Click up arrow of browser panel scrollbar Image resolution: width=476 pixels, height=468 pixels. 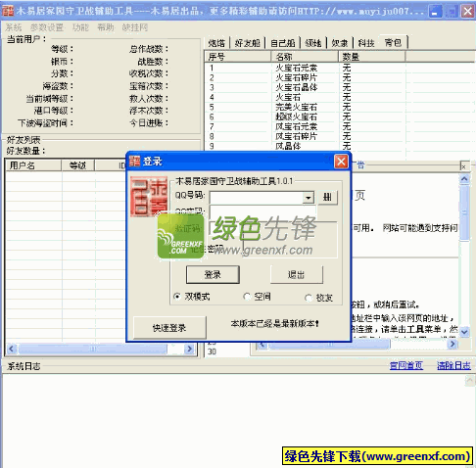click(x=464, y=179)
